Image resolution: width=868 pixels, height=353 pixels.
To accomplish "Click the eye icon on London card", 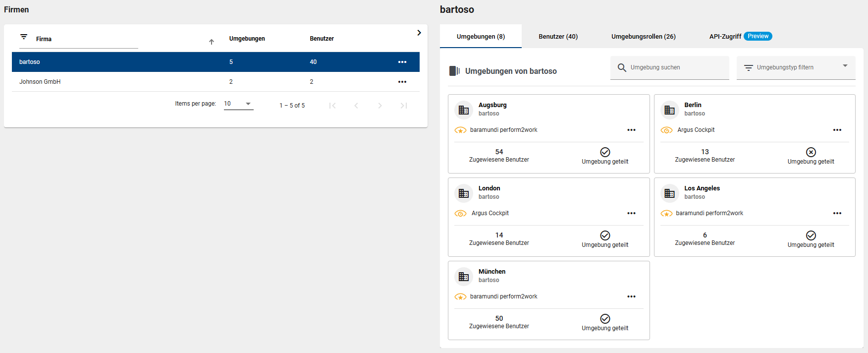I will [460, 214].
